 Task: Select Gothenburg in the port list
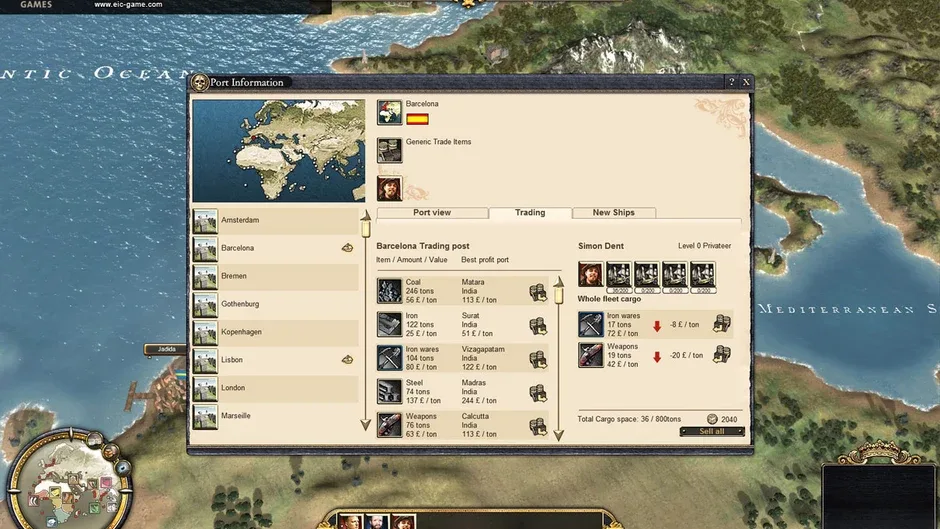coord(275,304)
